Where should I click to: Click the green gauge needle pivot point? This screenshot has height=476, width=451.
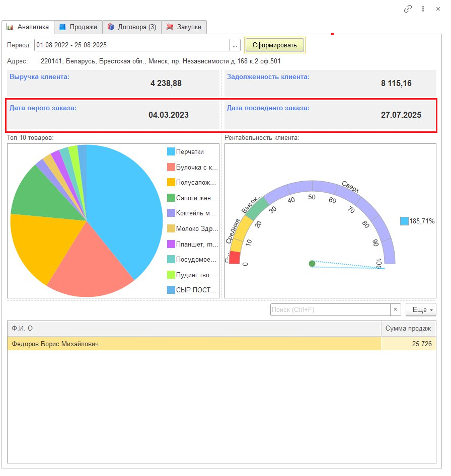click(312, 264)
